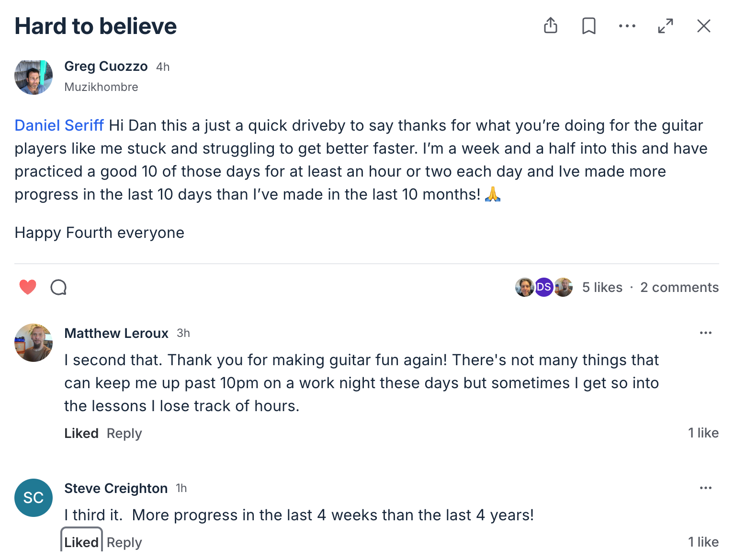This screenshot has width=746, height=560.
Task: Reply to Matthew Leroux's comment
Action: [124, 433]
